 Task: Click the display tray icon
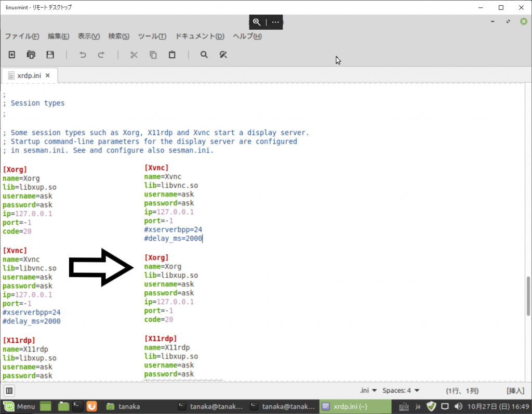(x=445, y=407)
